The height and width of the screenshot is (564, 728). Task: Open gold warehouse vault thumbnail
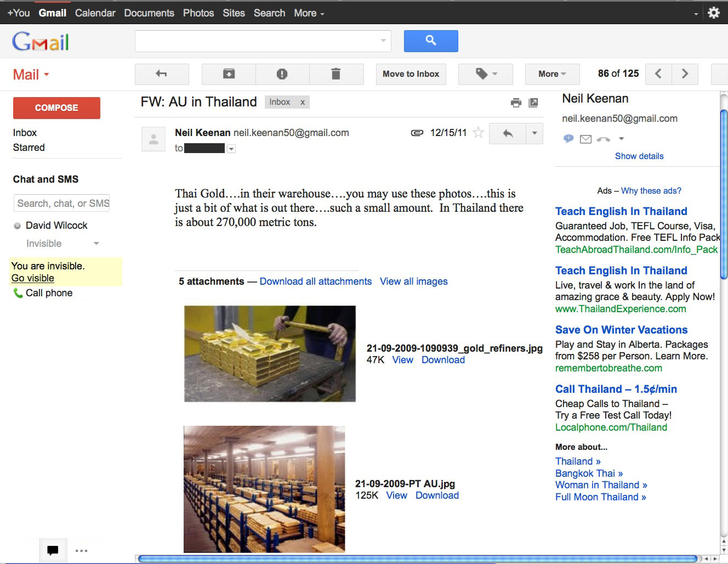(x=264, y=489)
